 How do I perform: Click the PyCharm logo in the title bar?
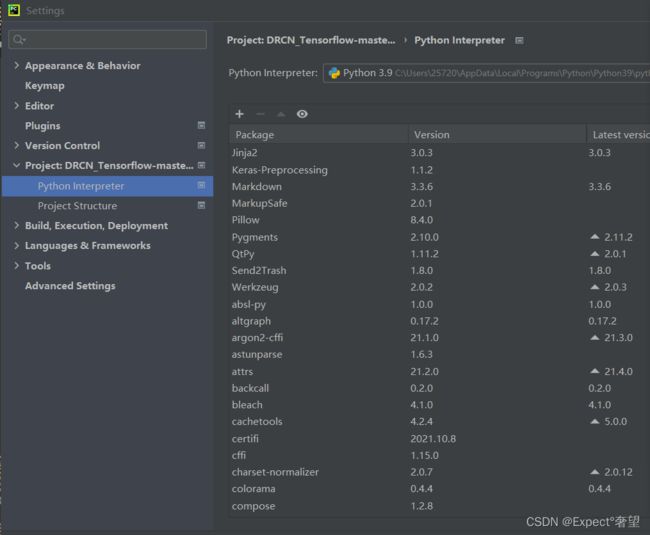point(14,10)
